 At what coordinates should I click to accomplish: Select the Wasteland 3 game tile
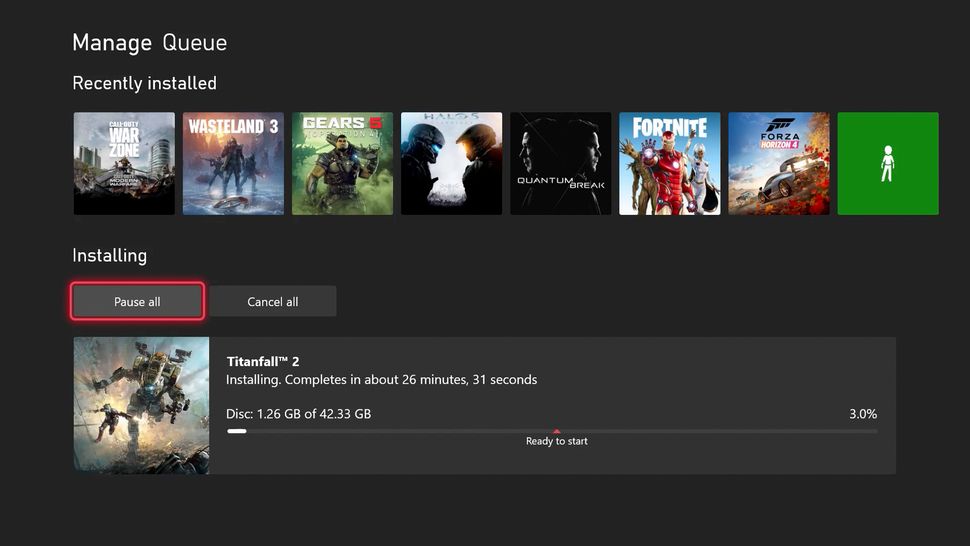click(233, 163)
